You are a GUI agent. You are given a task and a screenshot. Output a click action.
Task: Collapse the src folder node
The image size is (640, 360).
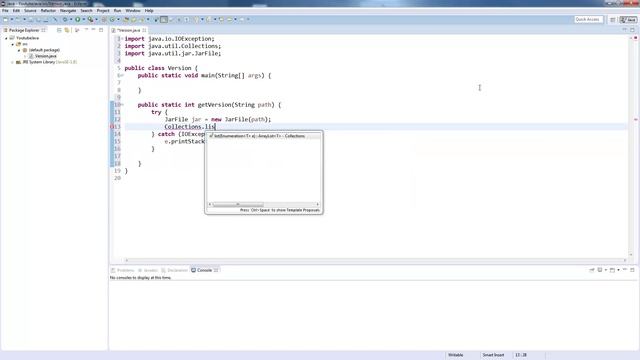coord(12,44)
